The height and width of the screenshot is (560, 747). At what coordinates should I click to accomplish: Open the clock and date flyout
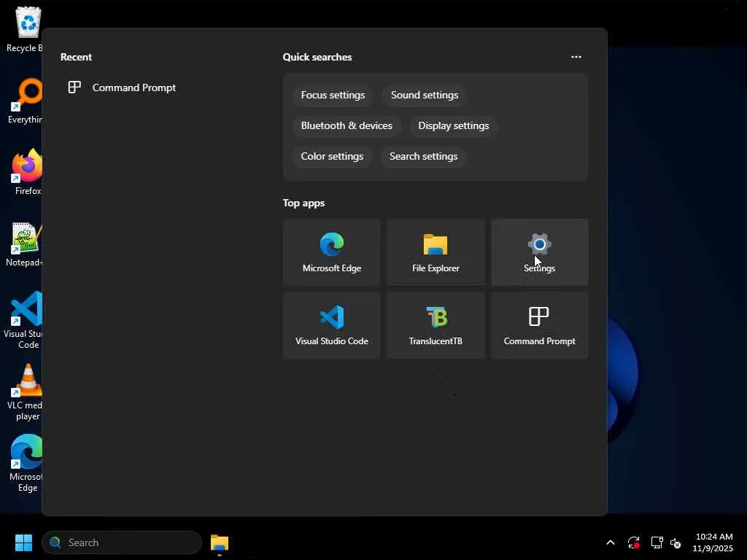pyautogui.click(x=713, y=542)
